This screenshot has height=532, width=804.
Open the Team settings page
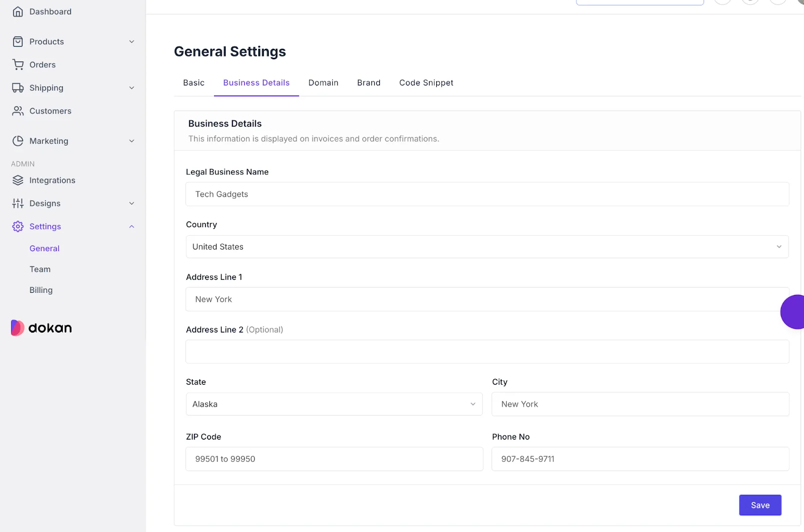coord(40,269)
